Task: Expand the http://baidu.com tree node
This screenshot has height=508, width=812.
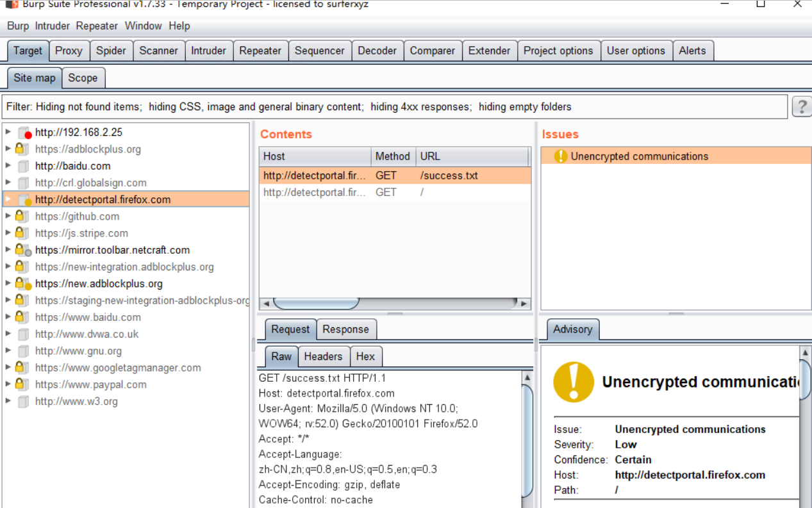Action: click(x=8, y=166)
